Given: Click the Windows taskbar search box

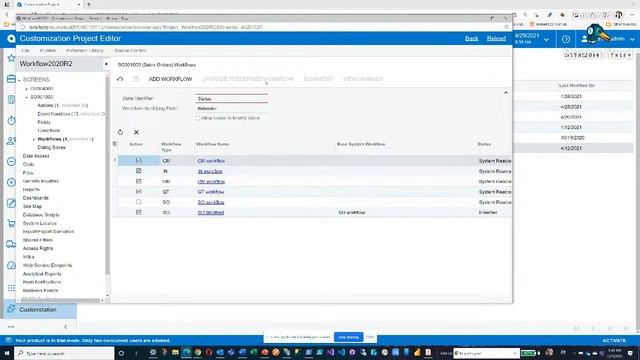Looking at the screenshot, I should [x=64, y=353].
